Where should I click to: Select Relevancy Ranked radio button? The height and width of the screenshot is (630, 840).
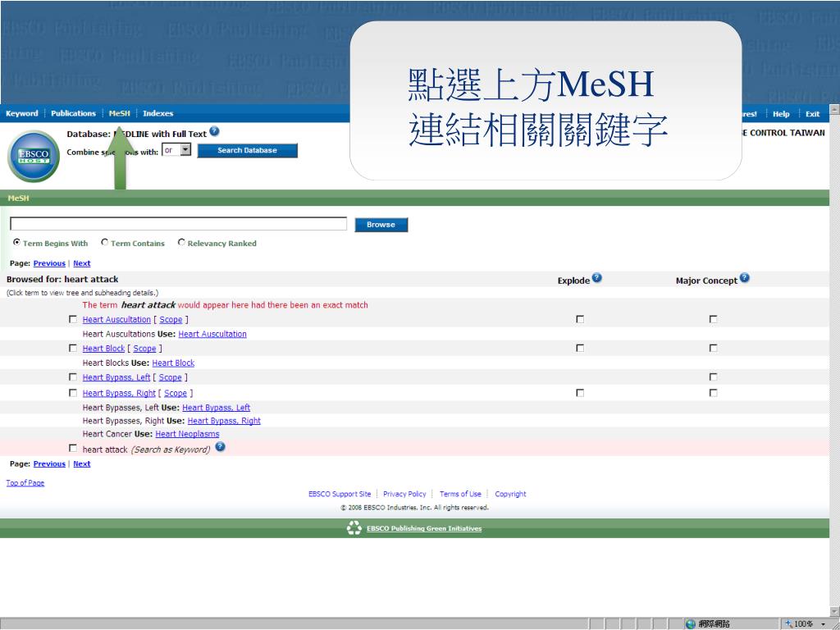tap(181, 242)
